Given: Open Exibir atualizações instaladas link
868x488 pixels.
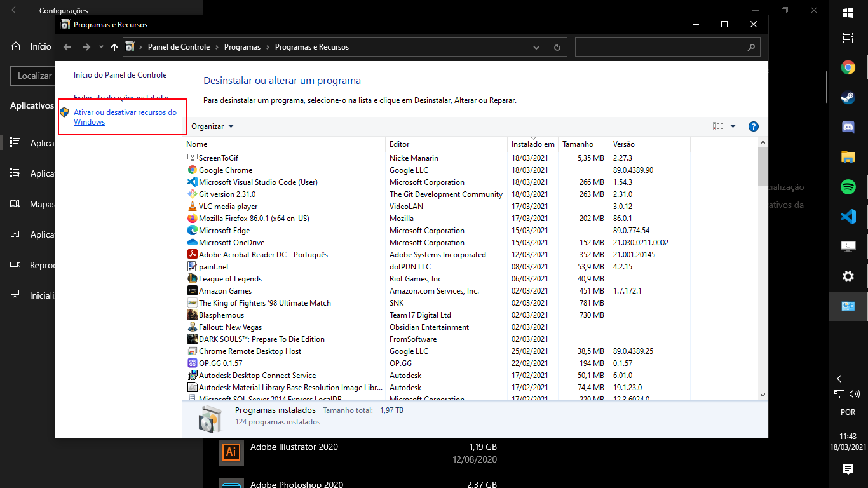Looking at the screenshot, I should tap(121, 98).
